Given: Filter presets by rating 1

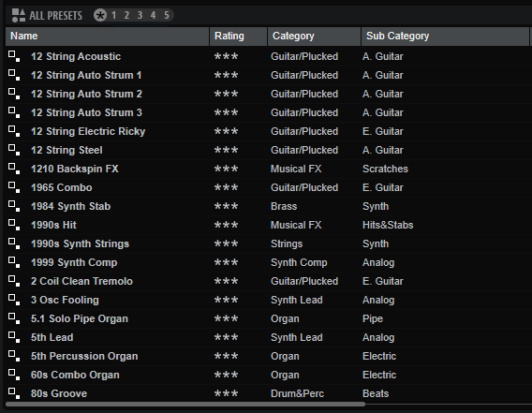Looking at the screenshot, I should coord(113,15).
